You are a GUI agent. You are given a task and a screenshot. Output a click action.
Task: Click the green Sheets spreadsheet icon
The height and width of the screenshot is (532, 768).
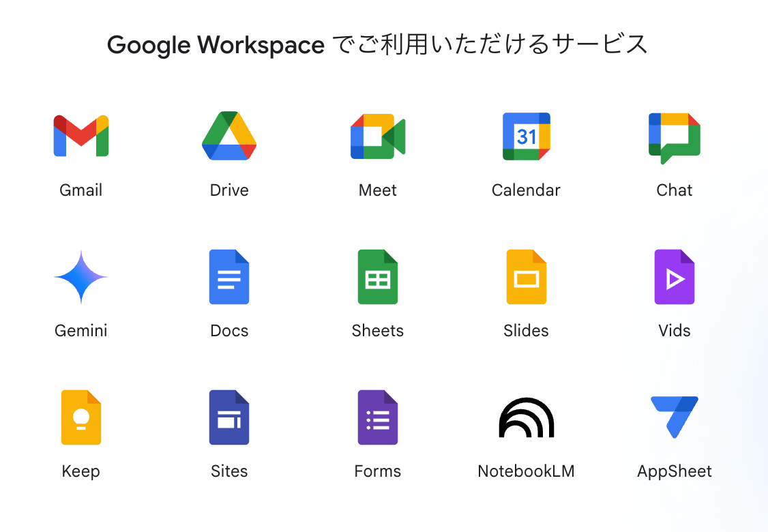click(378, 277)
